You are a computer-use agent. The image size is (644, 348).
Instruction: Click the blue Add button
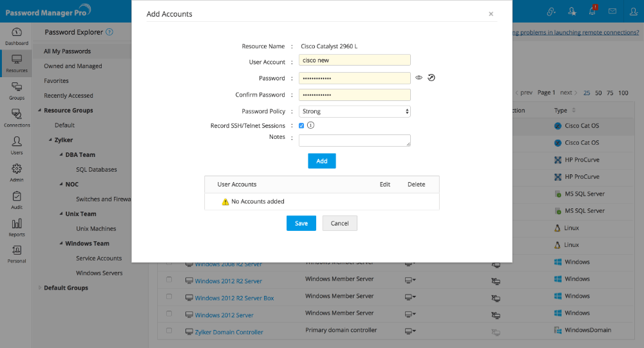click(321, 161)
